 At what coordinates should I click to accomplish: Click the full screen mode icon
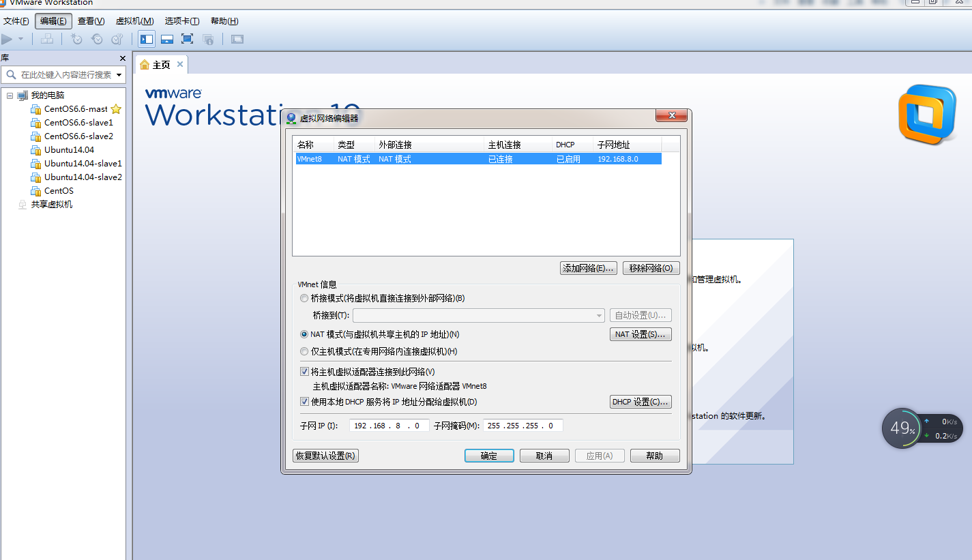click(188, 39)
